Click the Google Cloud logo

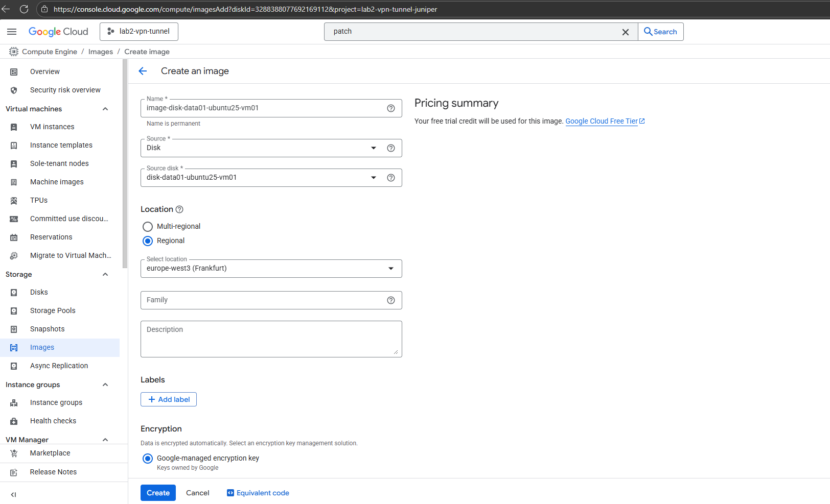58,32
